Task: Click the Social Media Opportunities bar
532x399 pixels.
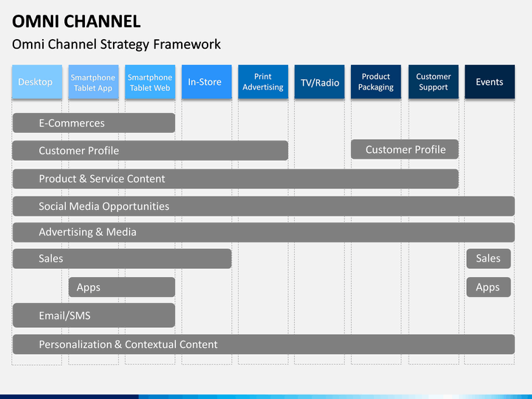Action: pos(264,206)
